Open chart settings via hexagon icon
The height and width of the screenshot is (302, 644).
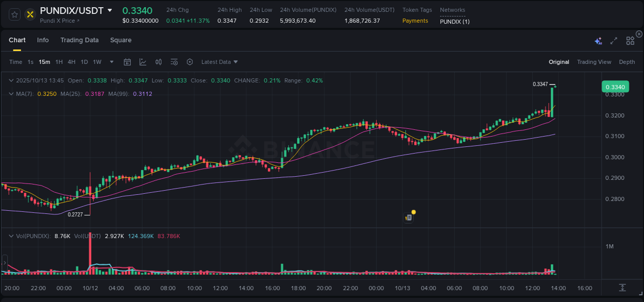190,61
